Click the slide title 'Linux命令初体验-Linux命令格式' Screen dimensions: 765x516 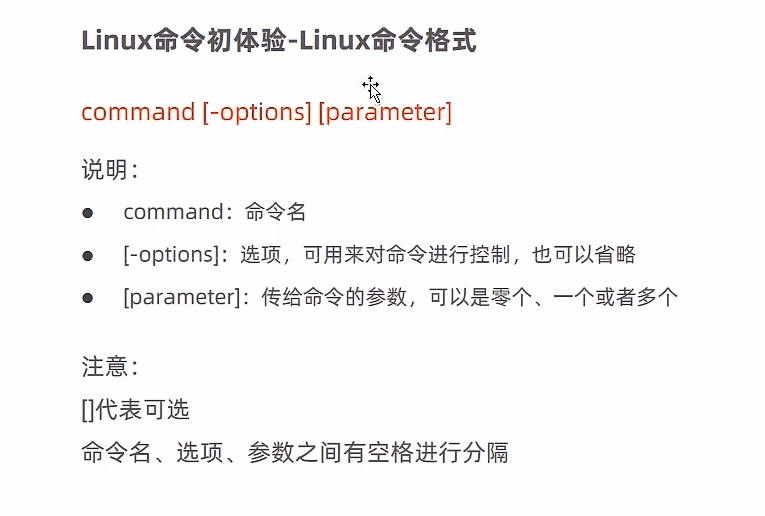tap(279, 40)
